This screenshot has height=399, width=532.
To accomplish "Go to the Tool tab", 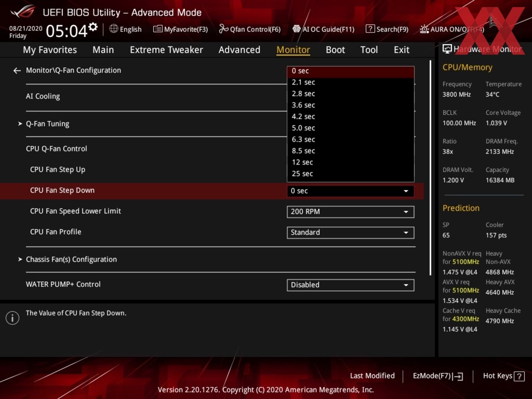I will click(x=369, y=50).
